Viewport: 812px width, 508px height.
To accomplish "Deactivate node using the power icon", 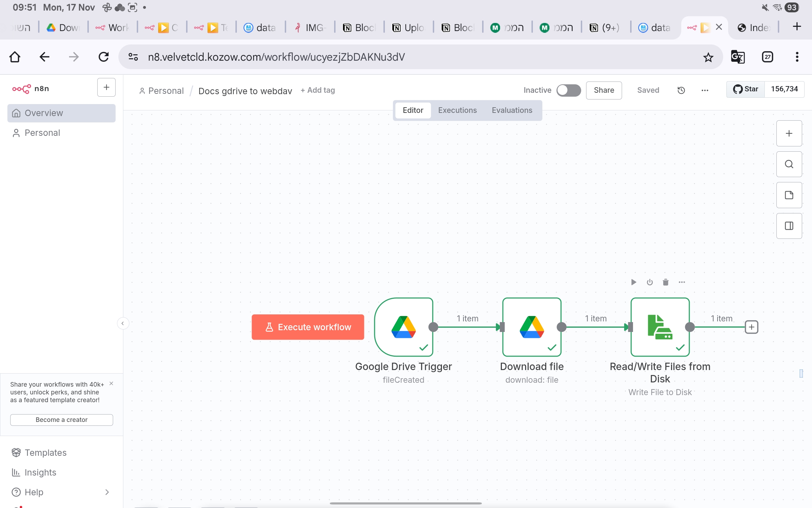I will [x=650, y=282].
